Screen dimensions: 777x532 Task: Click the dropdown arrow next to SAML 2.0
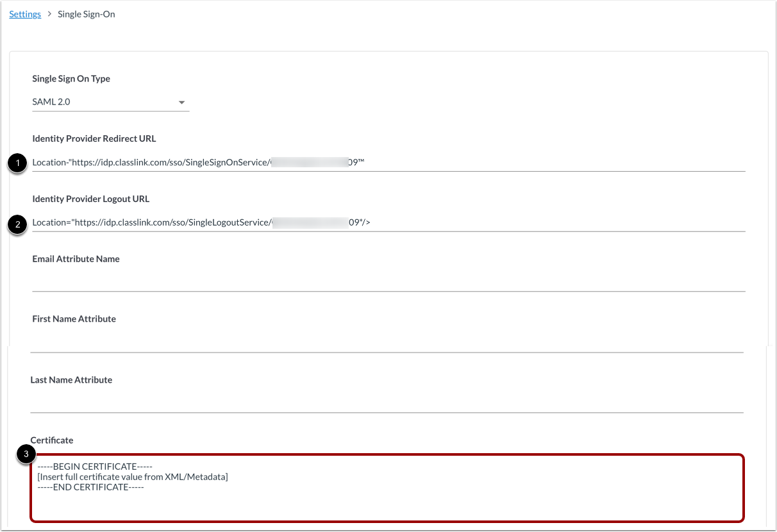tap(181, 101)
